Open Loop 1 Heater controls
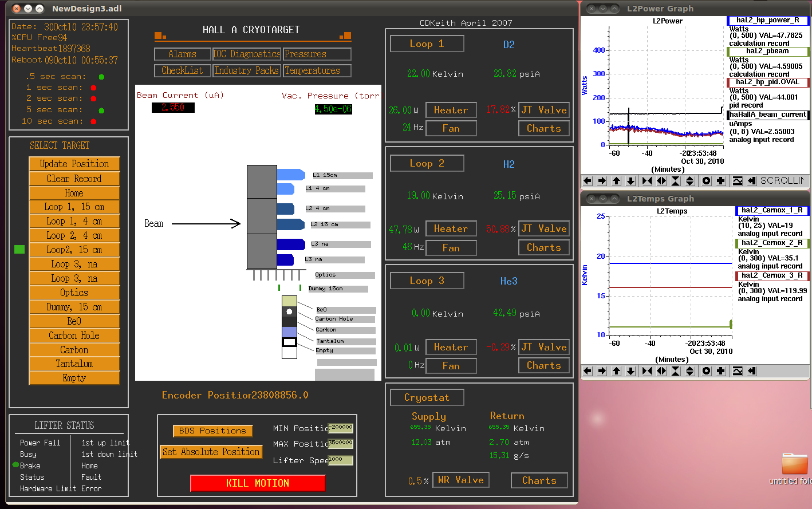 coord(451,110)
